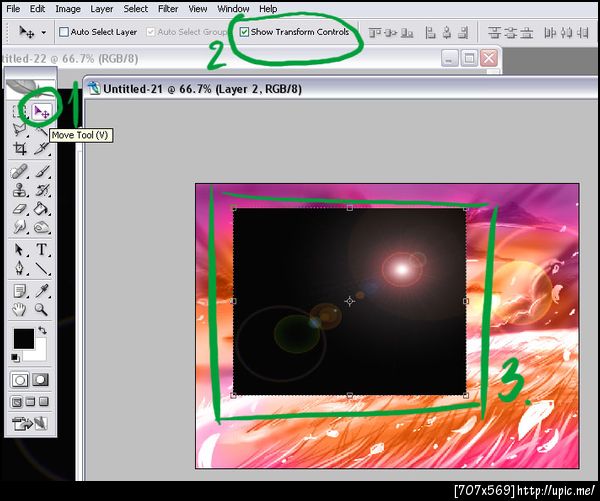
Task: Click Distribute Top Edges icon
Action: pos(494,33)
